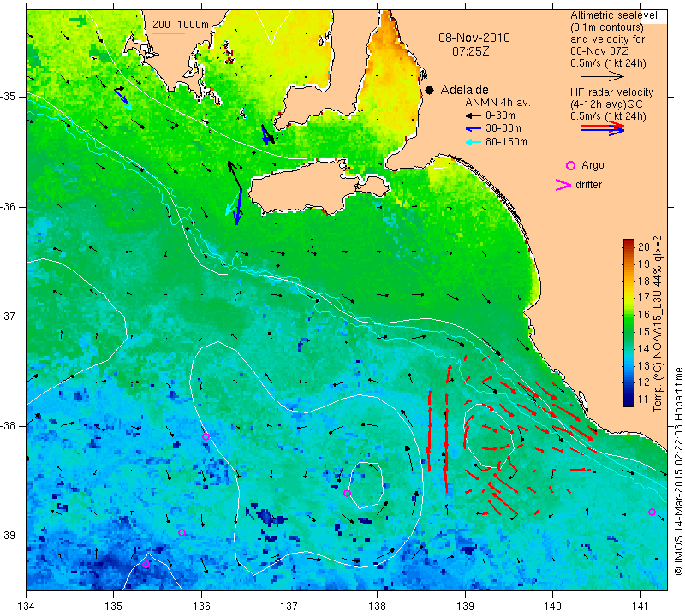Click the longitude axis label 141
685x616 pixels.
640,607
